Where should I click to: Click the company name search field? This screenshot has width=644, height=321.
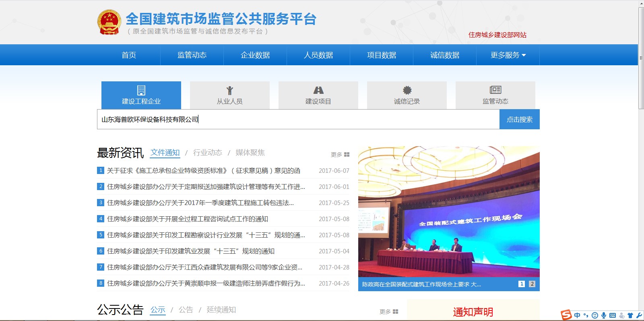pos(298,120)
